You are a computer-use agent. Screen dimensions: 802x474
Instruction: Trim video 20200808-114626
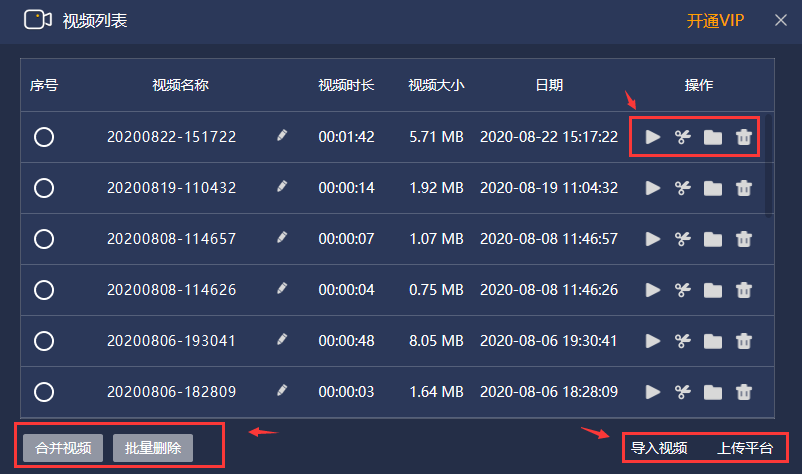point(683,290)
